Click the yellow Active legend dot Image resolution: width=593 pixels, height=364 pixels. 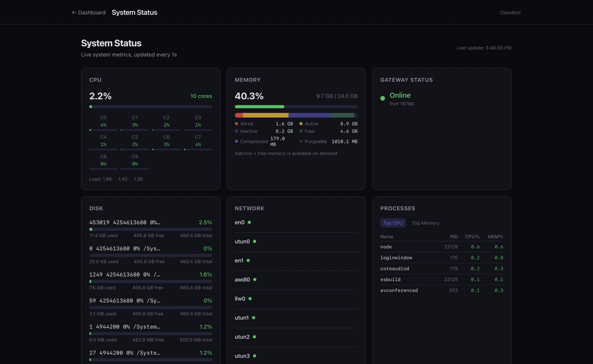click(x=301, y=124)
